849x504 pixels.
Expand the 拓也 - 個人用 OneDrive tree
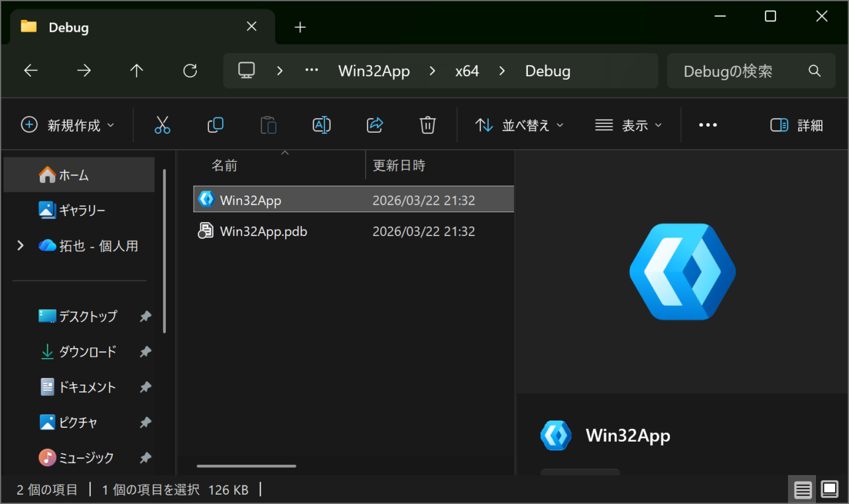(21, 245)
